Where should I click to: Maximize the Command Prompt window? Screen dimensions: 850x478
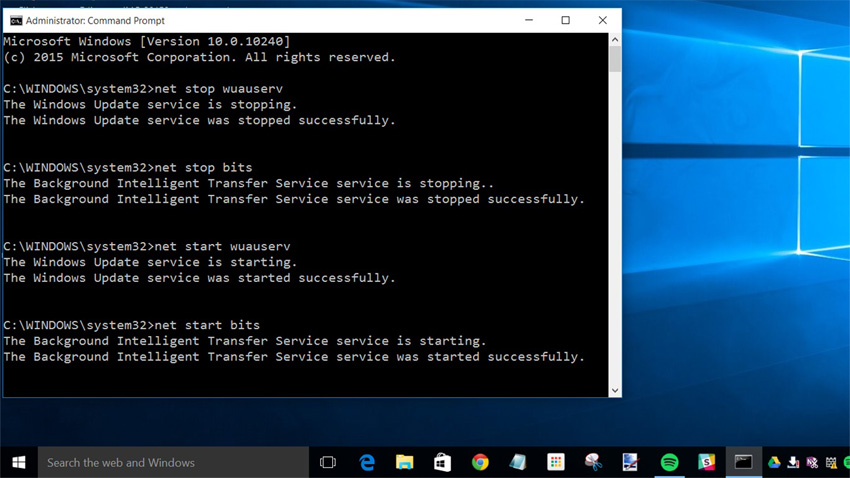coord(565,20)
